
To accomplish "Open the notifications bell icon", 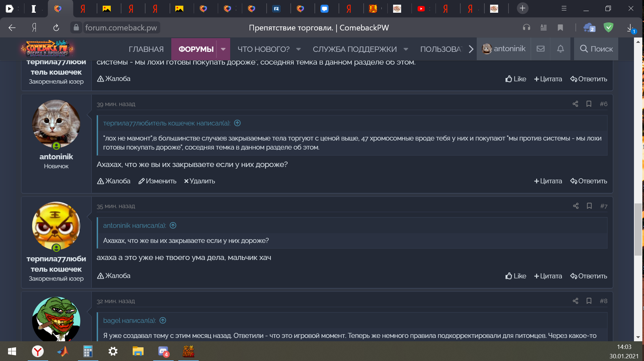I will tap(560, 49).
